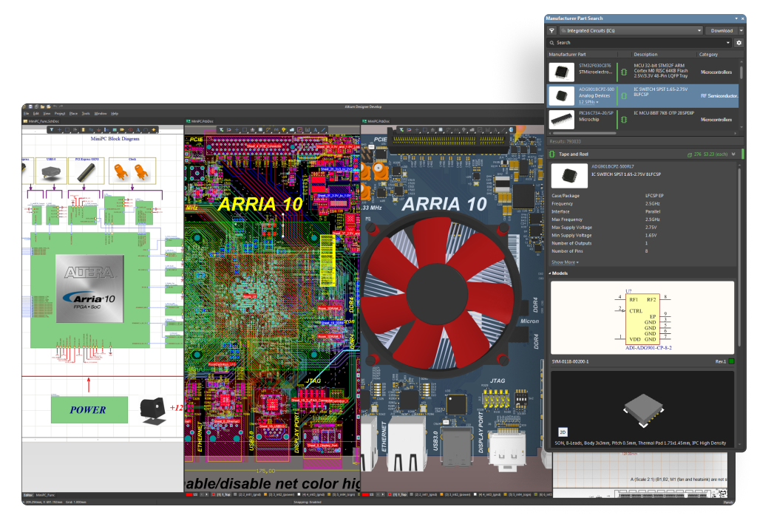This screenshot has width=757, height=532.
Task: Open the Project menu
Action: click(x=60, y=114)
